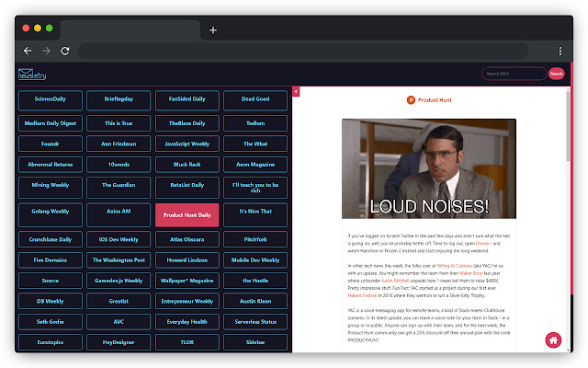Image resolution: width=588 pixels, height=368 pixels.
Task: Open the Yelling At Cubicles link
Action: pyautogui.click(x=454, y=266)
